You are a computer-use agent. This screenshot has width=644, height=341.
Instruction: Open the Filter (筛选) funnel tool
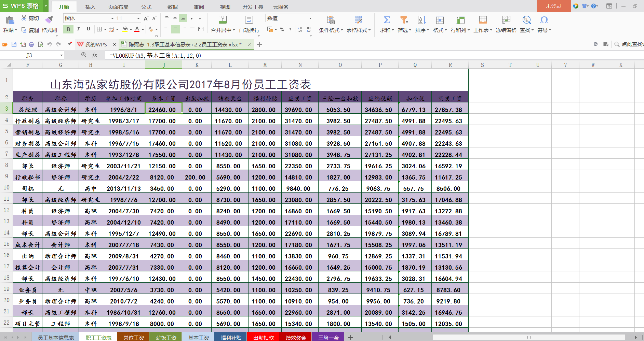[x=404, y=20]
